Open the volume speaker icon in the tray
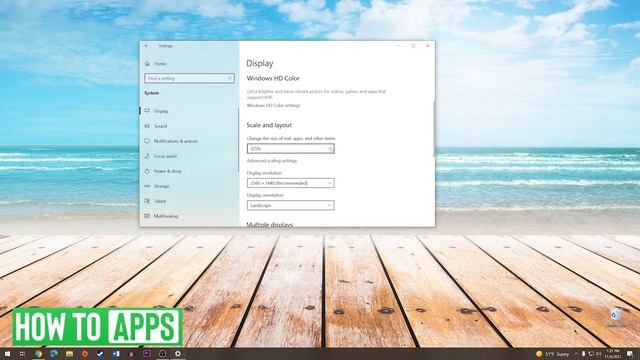640x360 pixels. 598,354
